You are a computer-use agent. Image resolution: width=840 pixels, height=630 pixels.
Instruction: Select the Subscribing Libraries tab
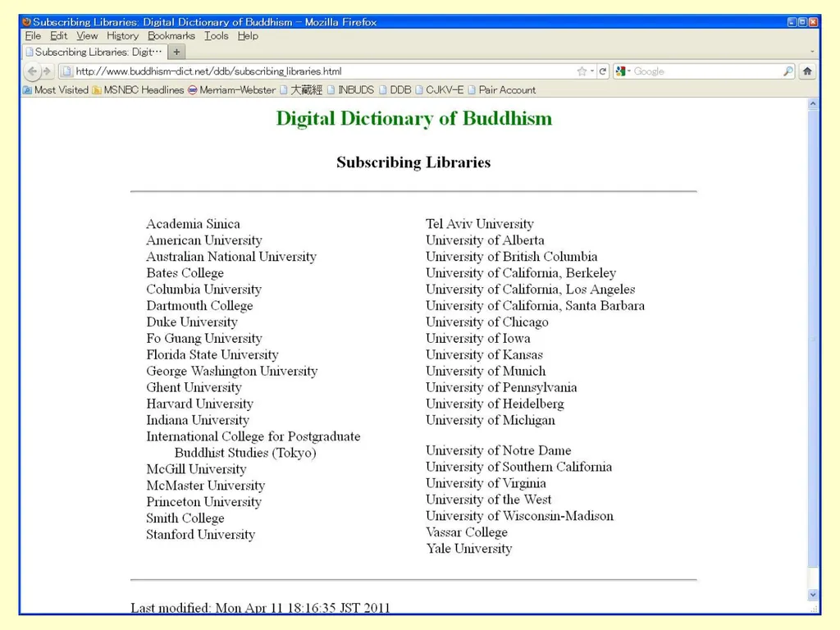click(x=94, y=52)
